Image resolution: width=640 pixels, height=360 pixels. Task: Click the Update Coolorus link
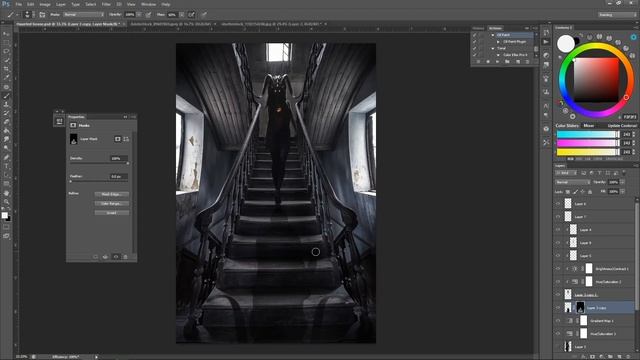click(622, 126)
